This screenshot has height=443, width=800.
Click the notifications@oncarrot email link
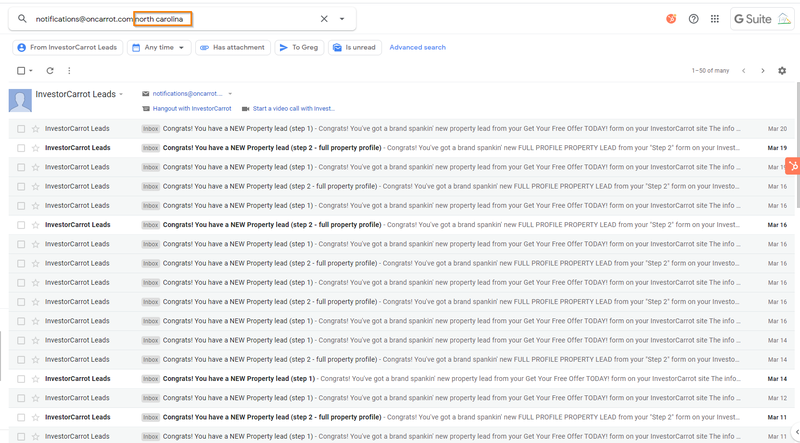coord(187,94)
